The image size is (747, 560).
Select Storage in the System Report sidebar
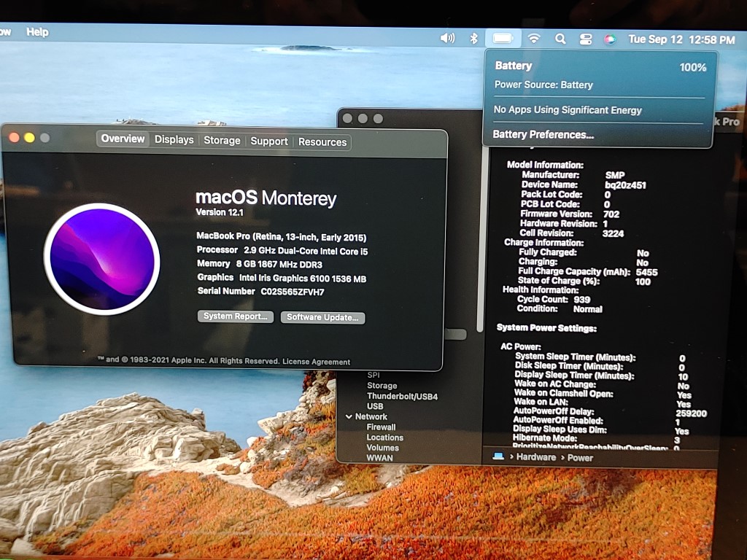pyautogui.click(x=382, y=386)
